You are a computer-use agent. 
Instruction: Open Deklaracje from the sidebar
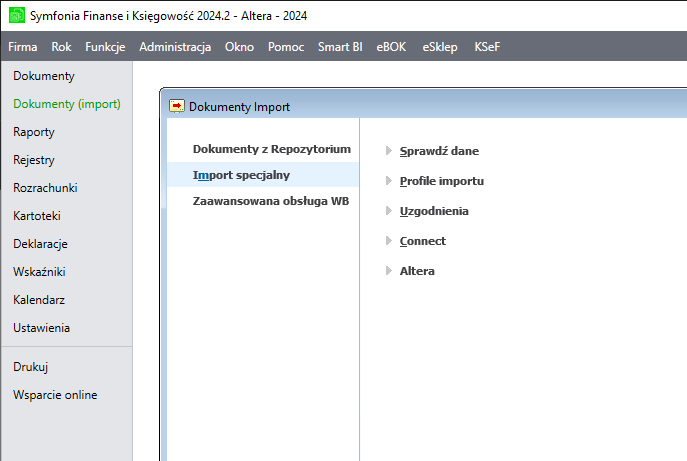(x=40, y=244)
